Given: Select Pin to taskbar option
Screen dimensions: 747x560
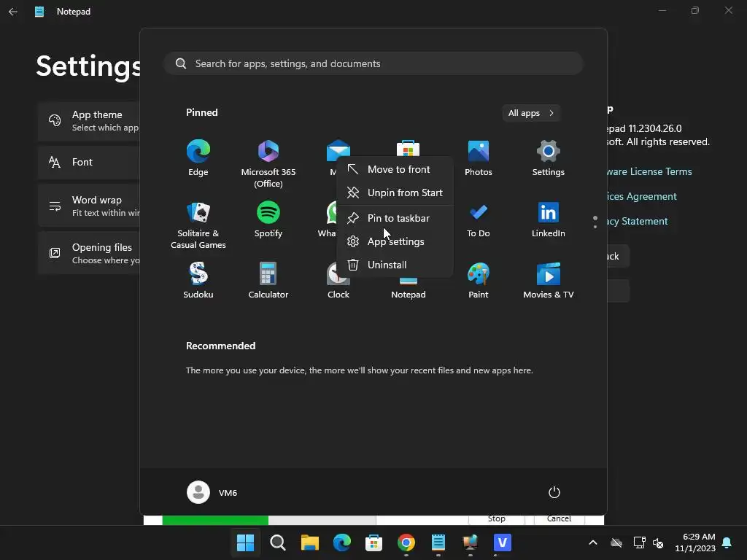Looking at the screenshot, I should 395,218.
